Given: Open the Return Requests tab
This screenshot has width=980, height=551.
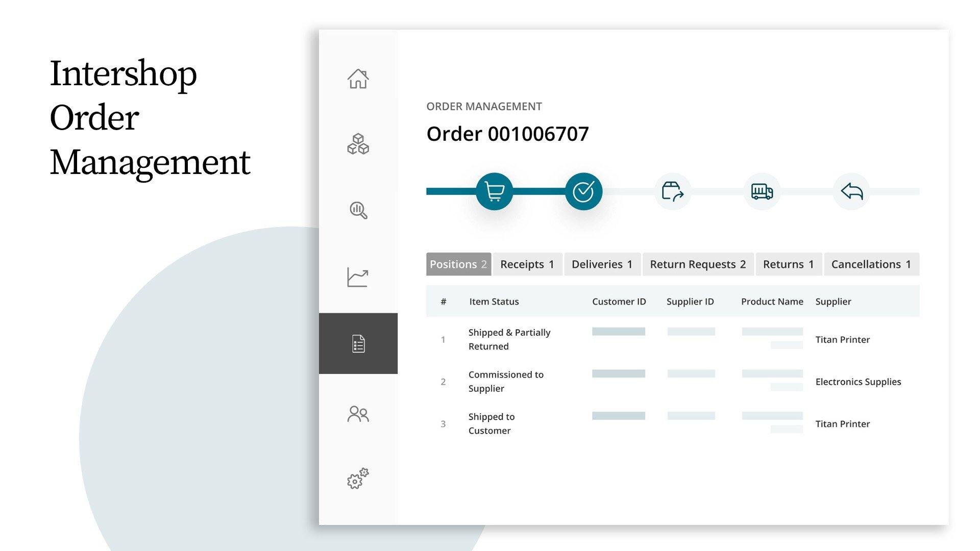Looking at the screenshot, I should tap(698, 264).
